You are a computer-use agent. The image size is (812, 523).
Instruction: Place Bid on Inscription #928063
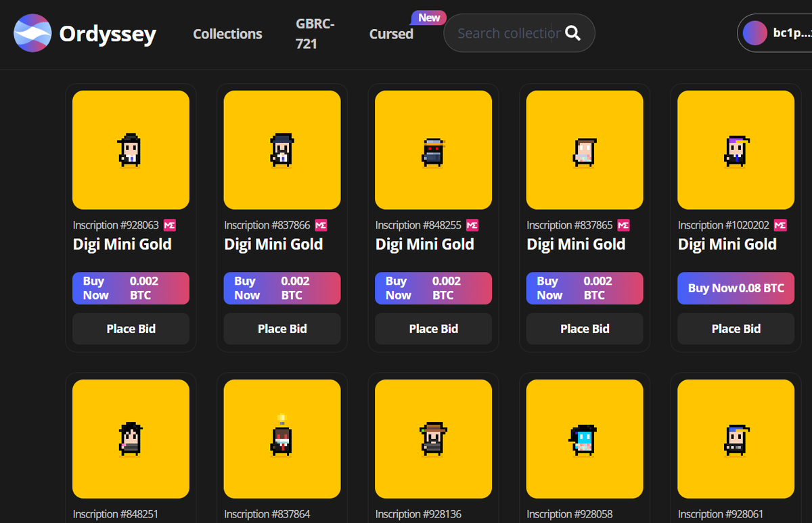coord(131,329)
